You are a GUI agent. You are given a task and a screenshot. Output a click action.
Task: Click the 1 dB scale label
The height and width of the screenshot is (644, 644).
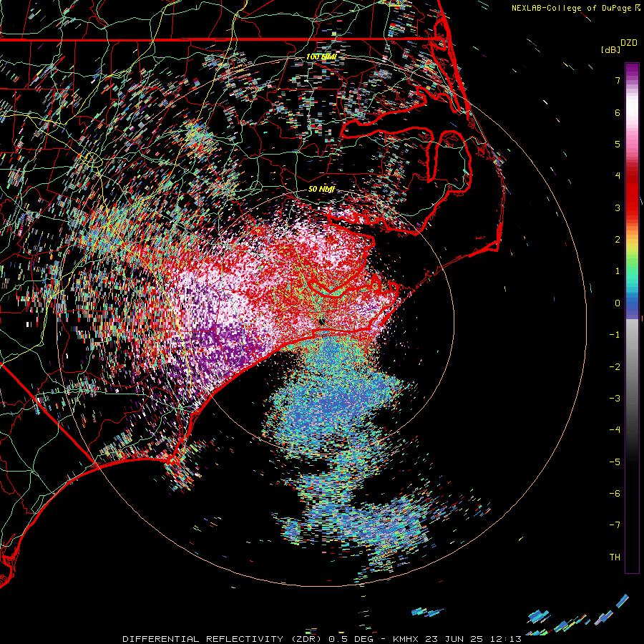pos(618,271)
